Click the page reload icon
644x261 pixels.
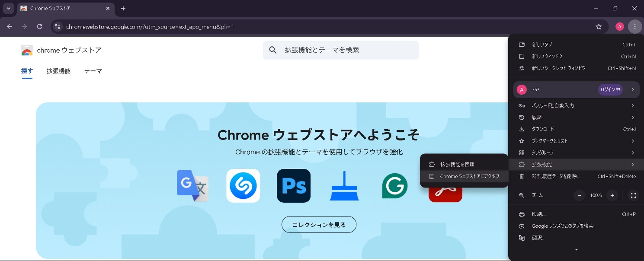[39, 27]
